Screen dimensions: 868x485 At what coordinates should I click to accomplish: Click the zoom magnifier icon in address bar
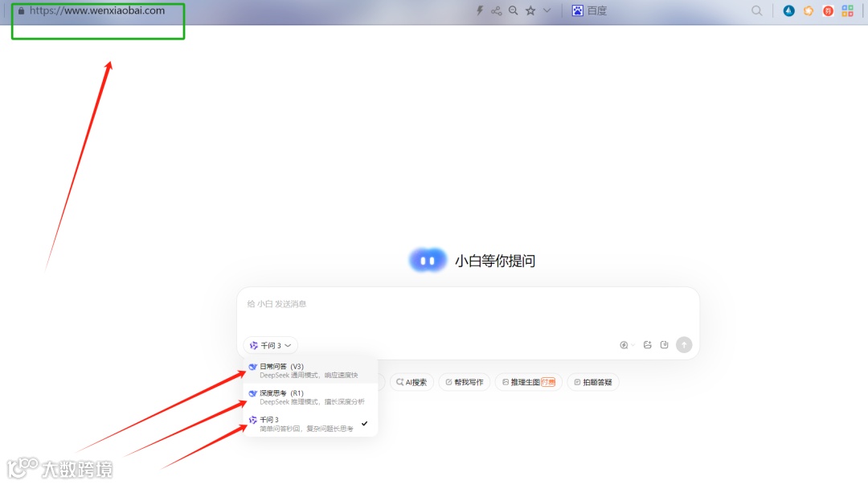(x=513, y=10)
